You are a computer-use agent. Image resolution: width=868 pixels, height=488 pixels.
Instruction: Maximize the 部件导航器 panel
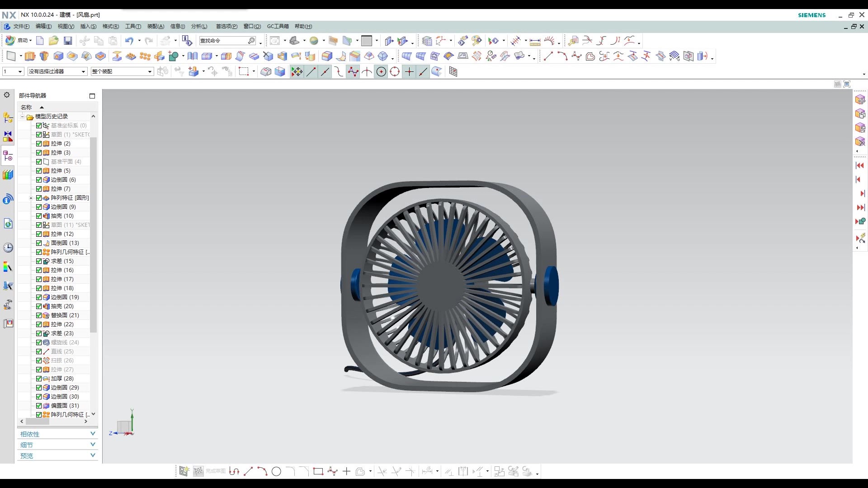point(92,96)
